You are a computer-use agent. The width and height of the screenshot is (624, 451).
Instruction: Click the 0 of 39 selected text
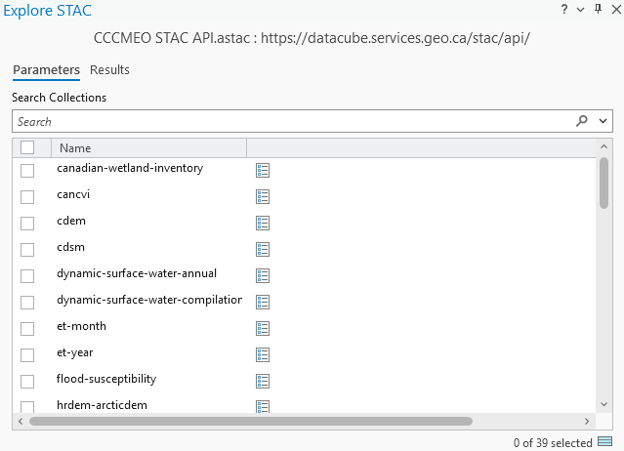(553, 443)
